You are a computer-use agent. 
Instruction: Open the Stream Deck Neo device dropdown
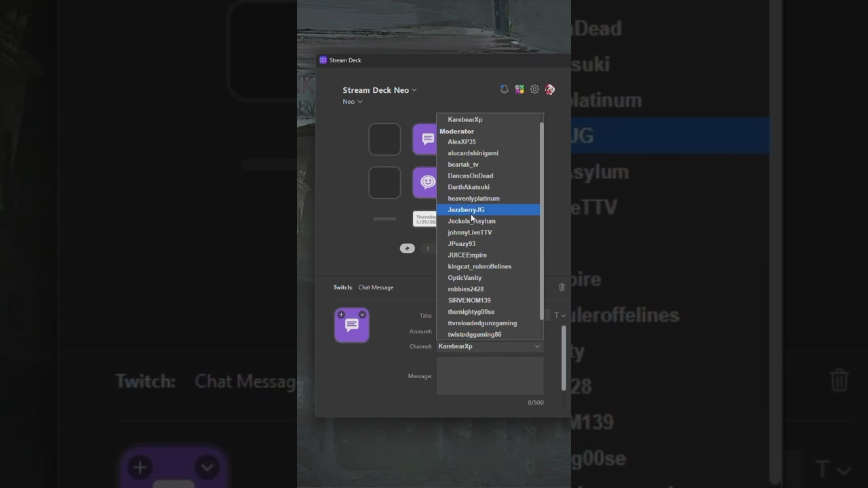[380, 90]
